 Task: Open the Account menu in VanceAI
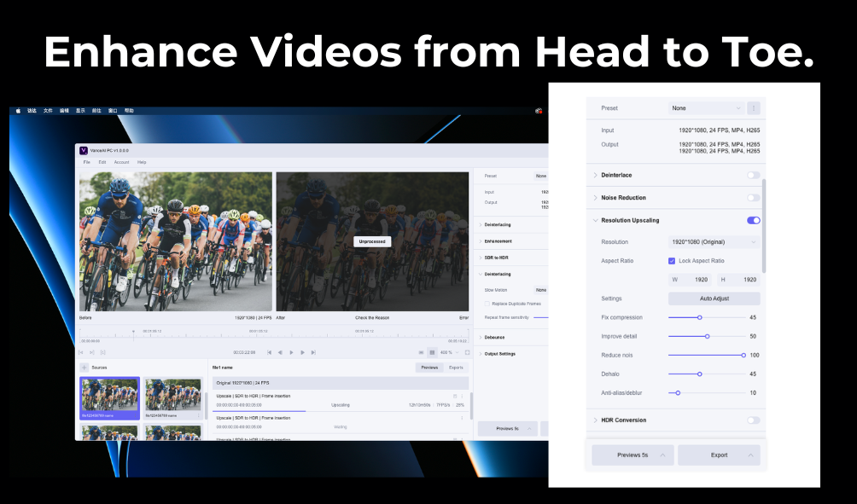tap(121, 162)
